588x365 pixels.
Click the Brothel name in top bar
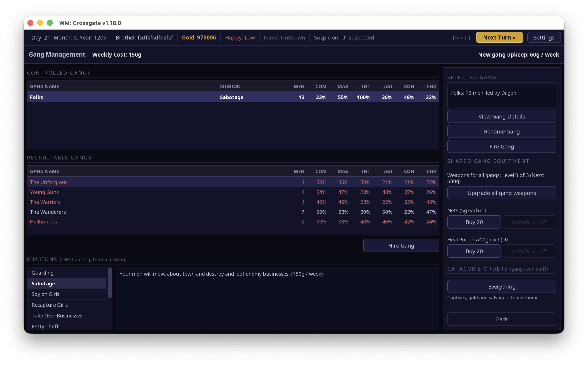[x=144, y=37]
